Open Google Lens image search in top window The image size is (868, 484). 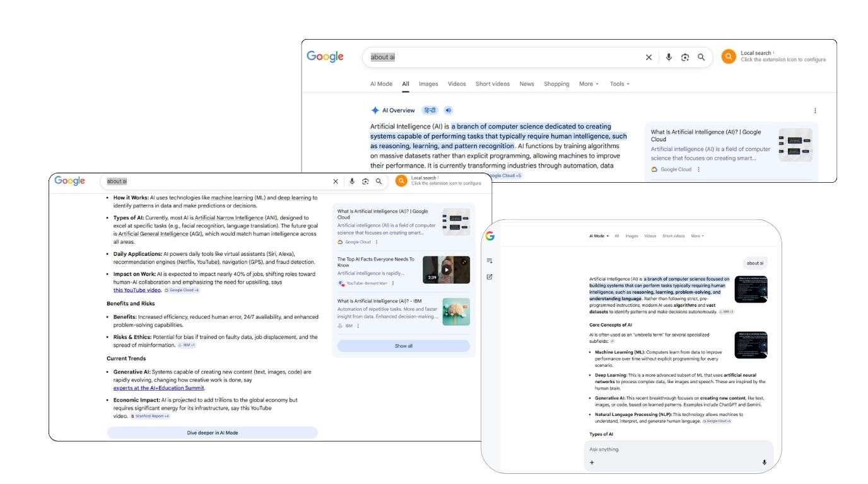[685, 57]
